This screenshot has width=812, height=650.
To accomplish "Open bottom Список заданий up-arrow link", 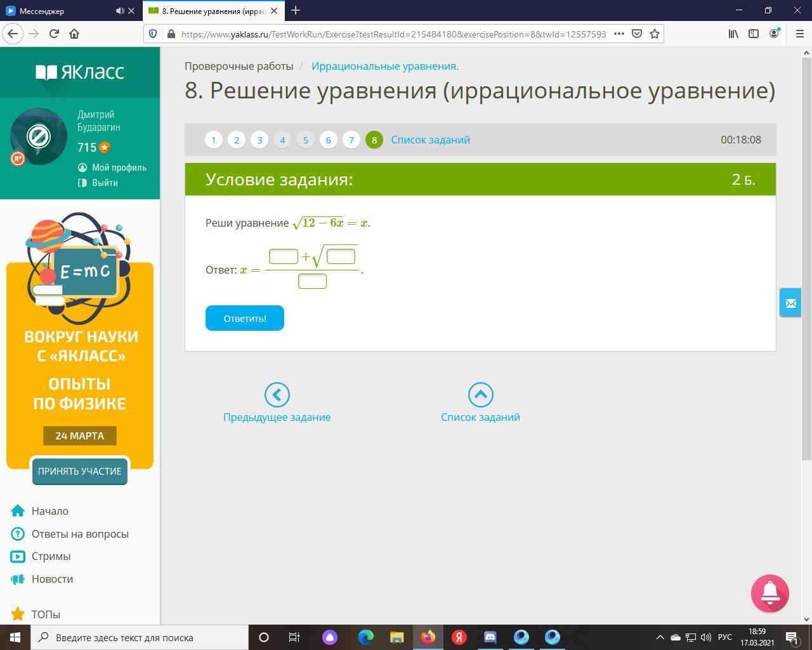I will (x=480, y=403).
